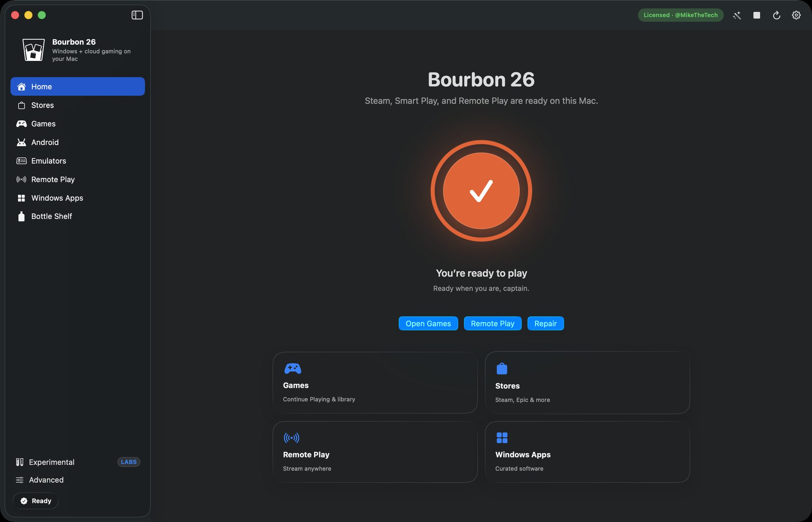Click the Repair button
The width and height of the screenshot is (812, 522).
[x=545, y=324]
